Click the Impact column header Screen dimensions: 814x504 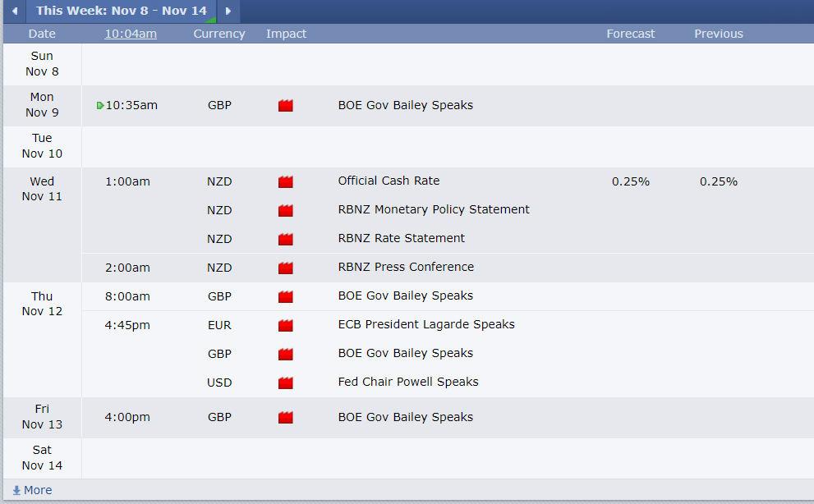pos(286,34)
